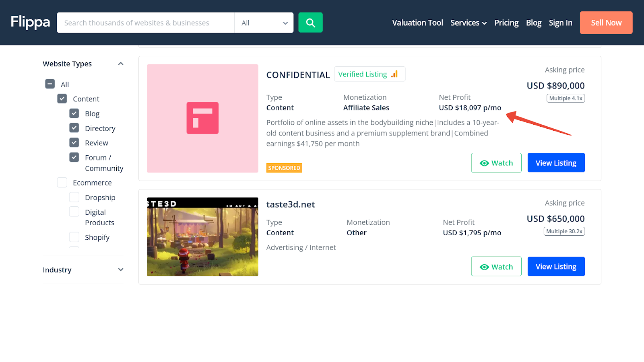Toggle the All website types checkbox
This screenshot has width=644, height=362.
(50, 84)
